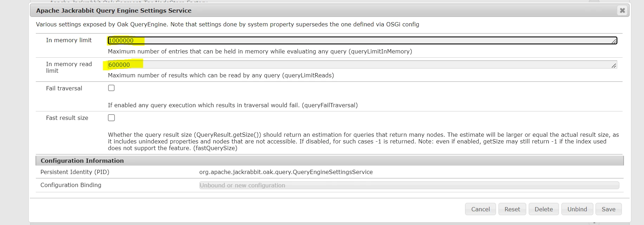Click the In memory limit label
This screenshot has width=644, height=225.
(69, 40)
